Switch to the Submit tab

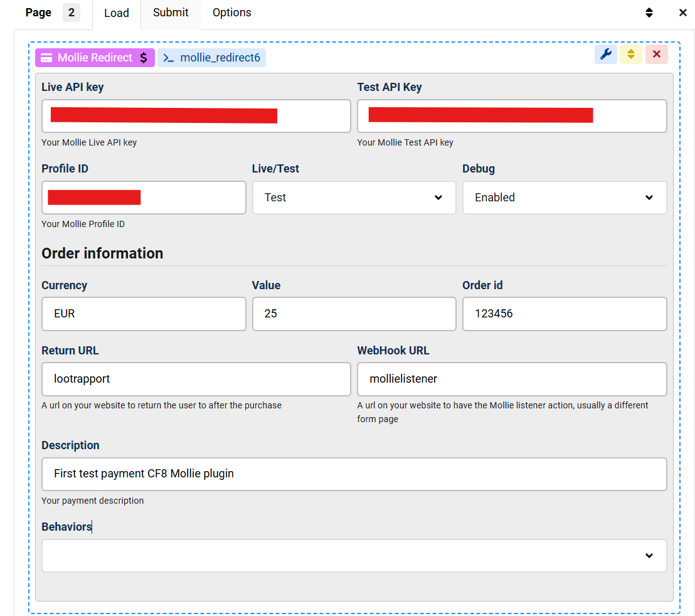pos(171,13)
